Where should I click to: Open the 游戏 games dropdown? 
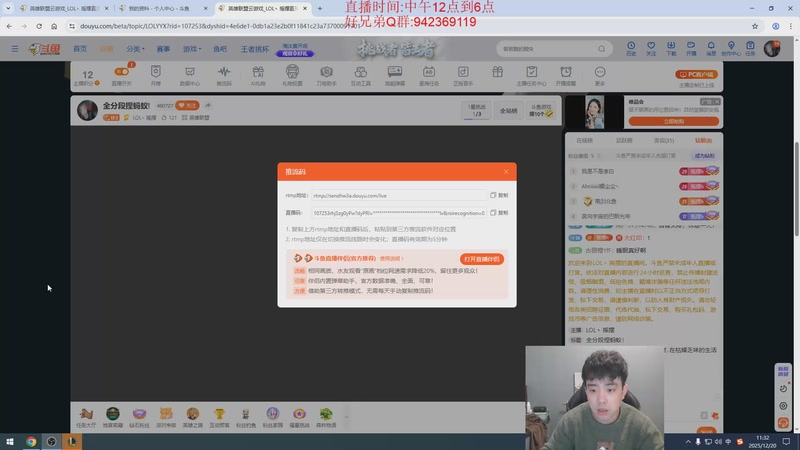click(192, 49)
